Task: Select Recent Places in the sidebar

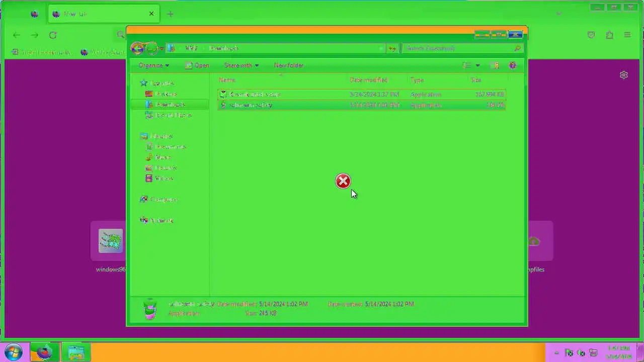Action: [x=173, y=115]
